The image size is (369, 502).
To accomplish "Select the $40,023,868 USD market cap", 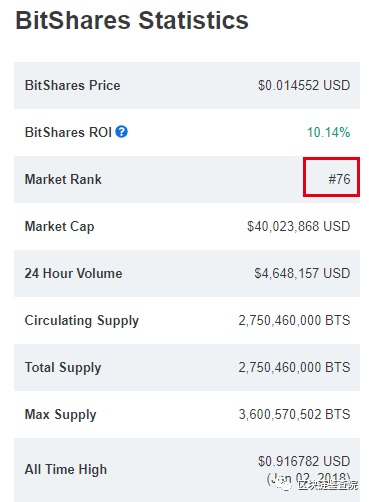I will point(298,226).
